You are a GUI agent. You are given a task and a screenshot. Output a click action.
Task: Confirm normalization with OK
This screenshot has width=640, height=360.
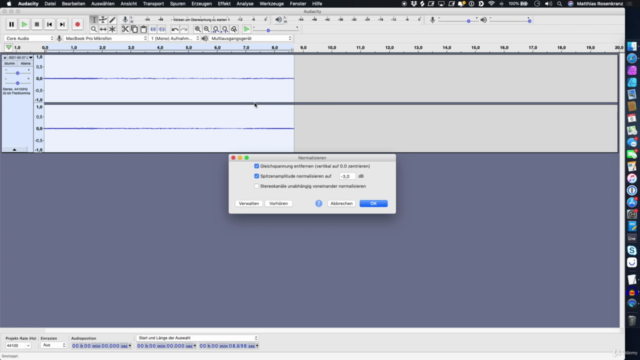(x=373, y=203)
